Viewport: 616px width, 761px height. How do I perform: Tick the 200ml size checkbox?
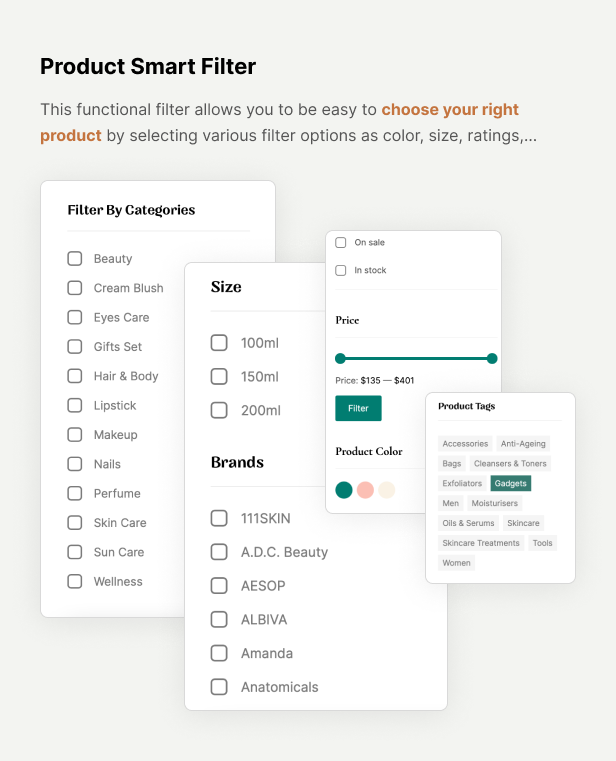[219, 410]
